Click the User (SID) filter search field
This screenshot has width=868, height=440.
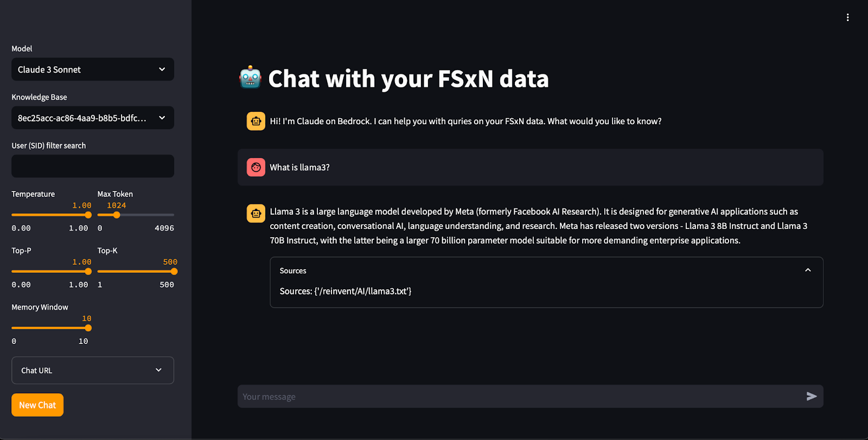tap(93, 166)
